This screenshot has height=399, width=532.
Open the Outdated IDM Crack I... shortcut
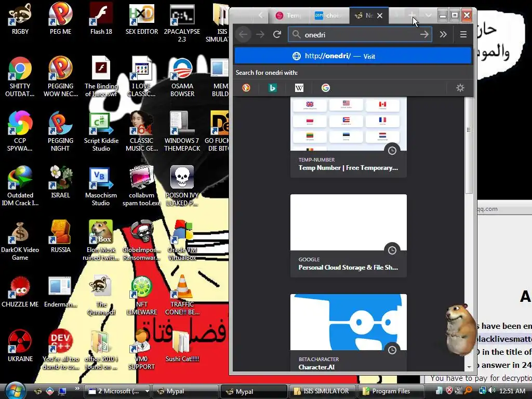(20, 187)
